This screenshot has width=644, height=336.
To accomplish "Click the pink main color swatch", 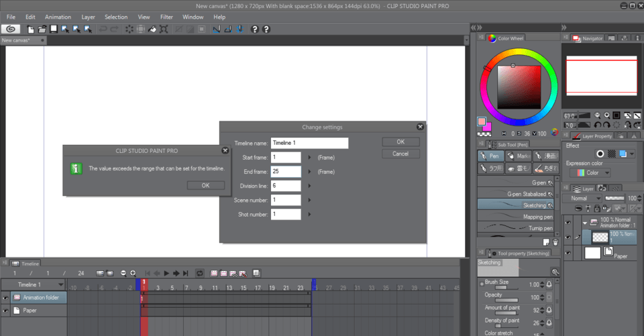I will point(482,122).
